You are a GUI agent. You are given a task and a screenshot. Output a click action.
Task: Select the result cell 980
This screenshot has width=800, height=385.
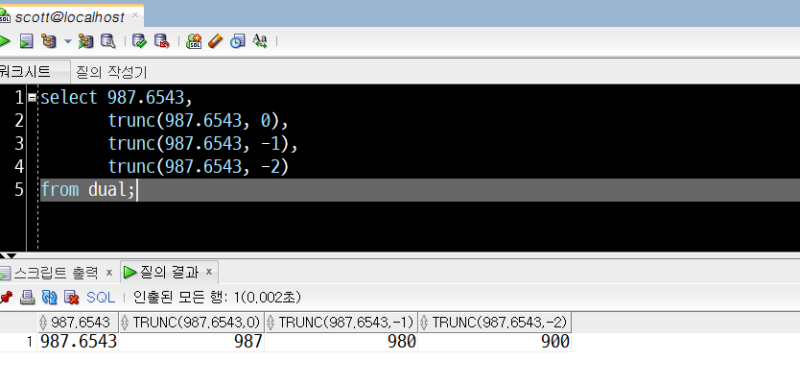341,342
